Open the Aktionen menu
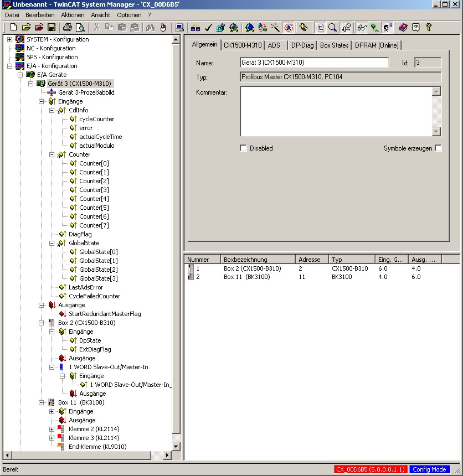This screenshot has width=463, height=476. click(x=73, y=15)
